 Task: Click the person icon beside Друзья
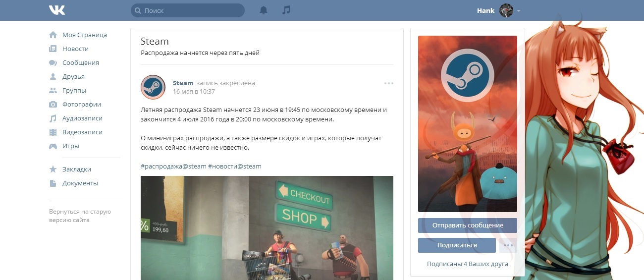tap(53, 76)
